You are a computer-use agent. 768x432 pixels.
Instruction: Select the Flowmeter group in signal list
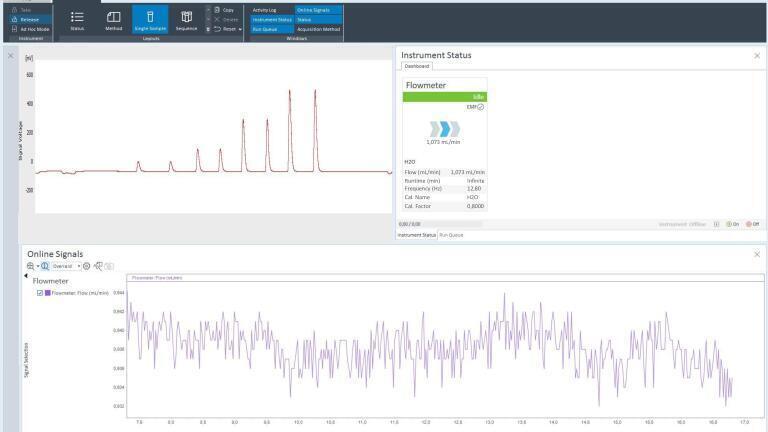tap(50, 281)
